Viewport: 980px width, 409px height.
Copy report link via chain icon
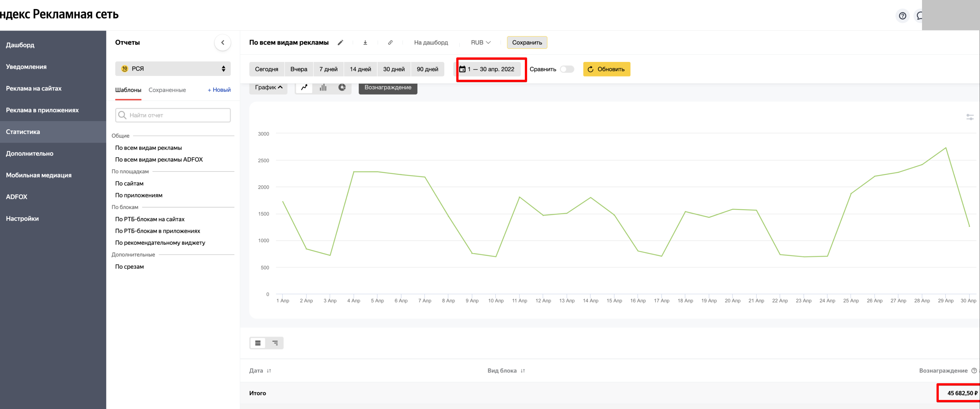(x=390, y=43)
